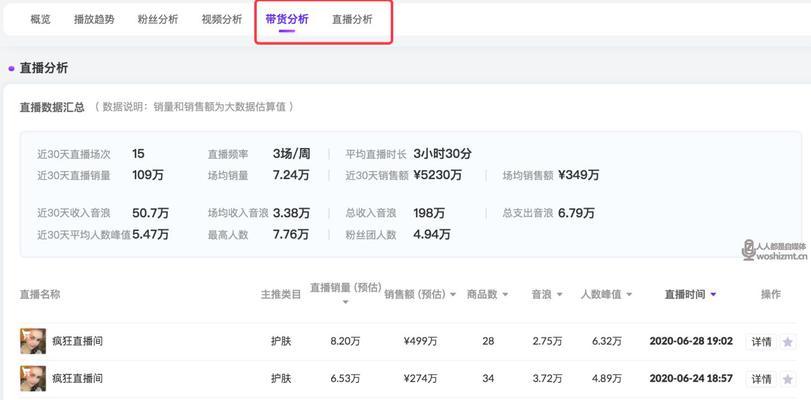Image resolution: width=811 pixels, height=400 pixels.
Task: Click the 6.32万 peak viewers cell
Action: tap(607, 342)
